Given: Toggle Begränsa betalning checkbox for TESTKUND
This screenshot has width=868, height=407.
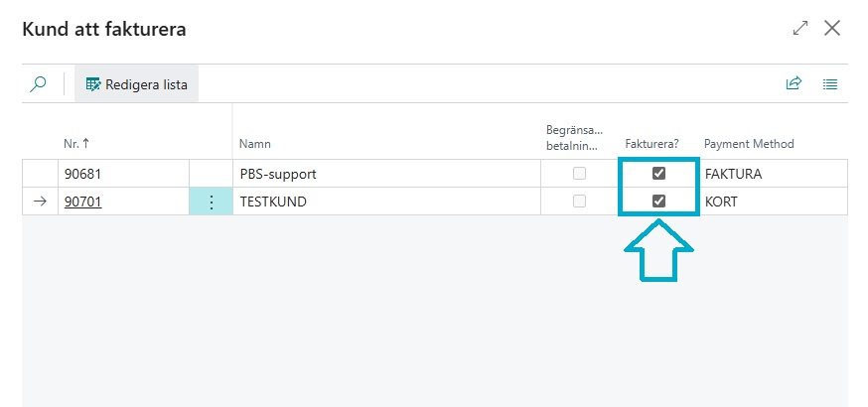Looking at the screenshot, I should coord(579,202).
